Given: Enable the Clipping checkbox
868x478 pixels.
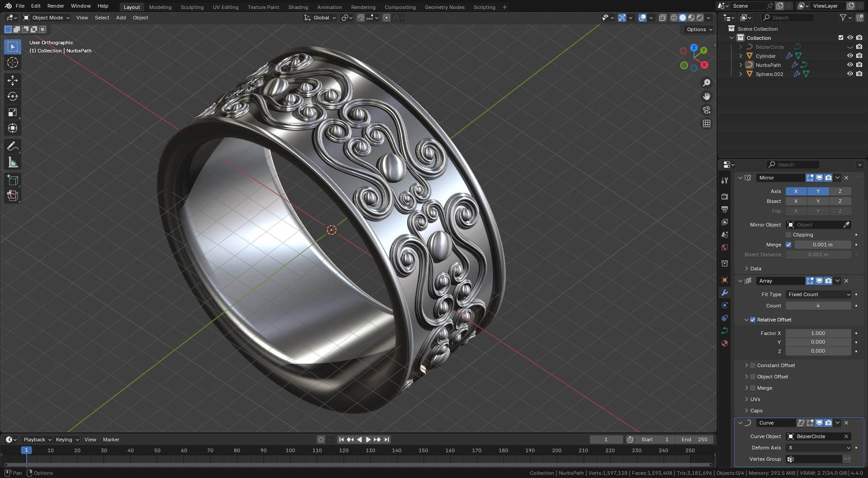Looking at the screenshot, I should pos(788,235).
